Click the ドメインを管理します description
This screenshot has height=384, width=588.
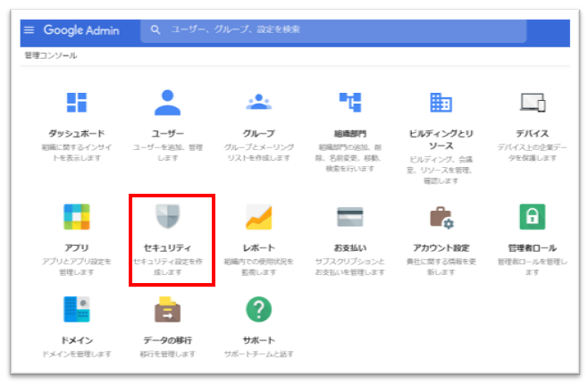point(77,354)
